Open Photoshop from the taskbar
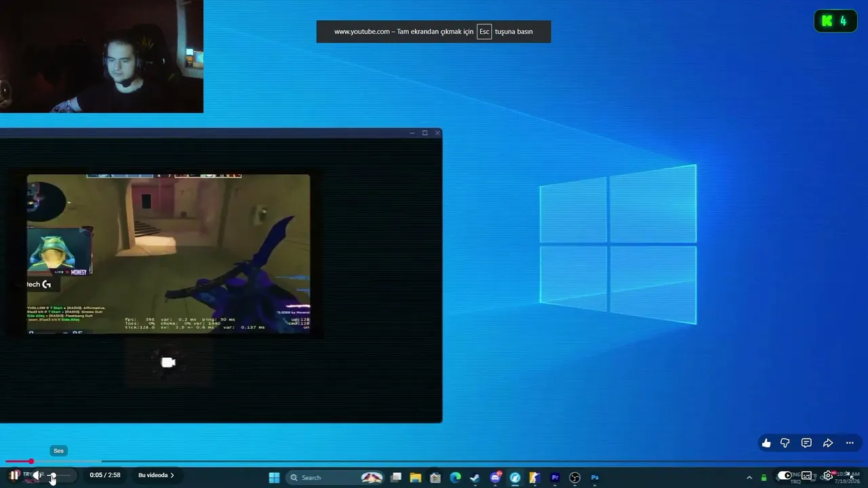Viewport: 868px width, 488px height. tap(595, 478)
